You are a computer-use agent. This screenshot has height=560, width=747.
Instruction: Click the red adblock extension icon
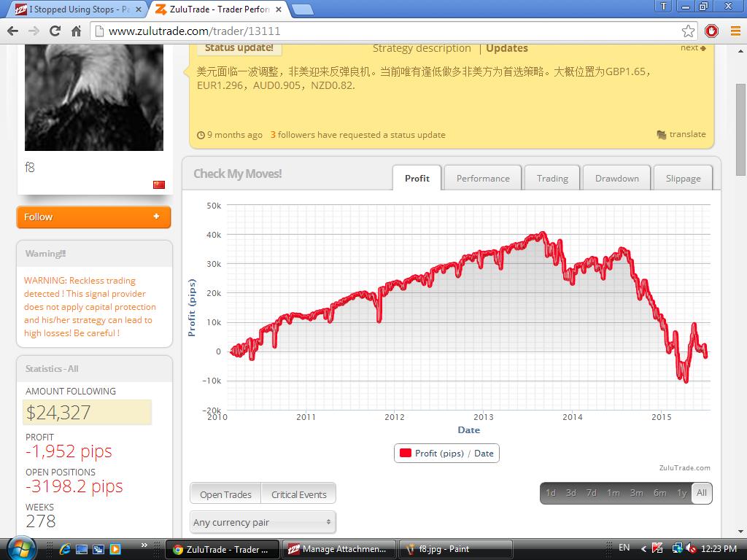711,31
